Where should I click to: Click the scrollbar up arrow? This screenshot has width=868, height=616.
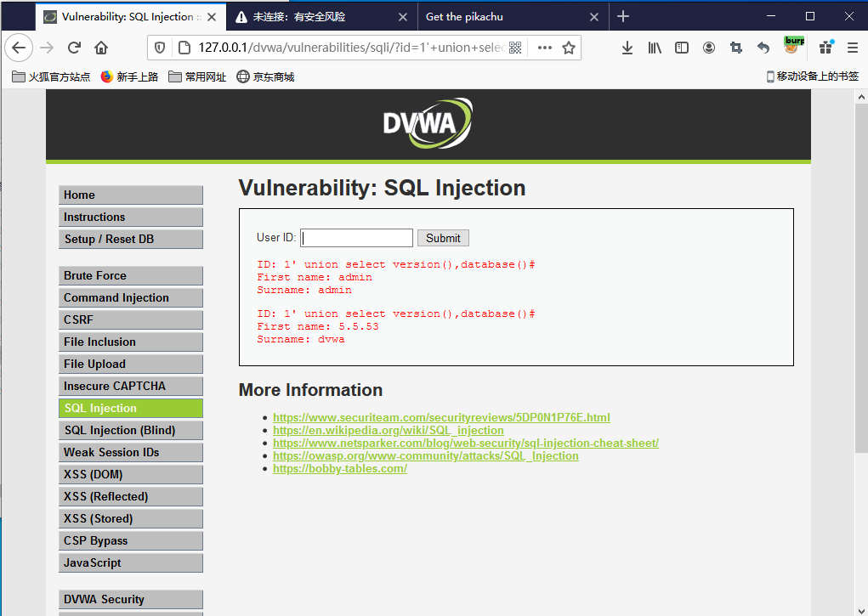[x=861, y=97]
